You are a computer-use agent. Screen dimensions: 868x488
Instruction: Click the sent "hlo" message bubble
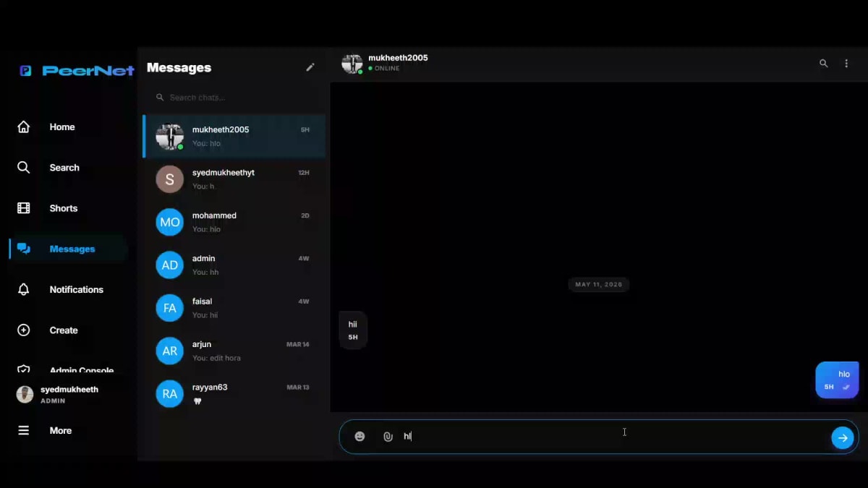(837, 380)
